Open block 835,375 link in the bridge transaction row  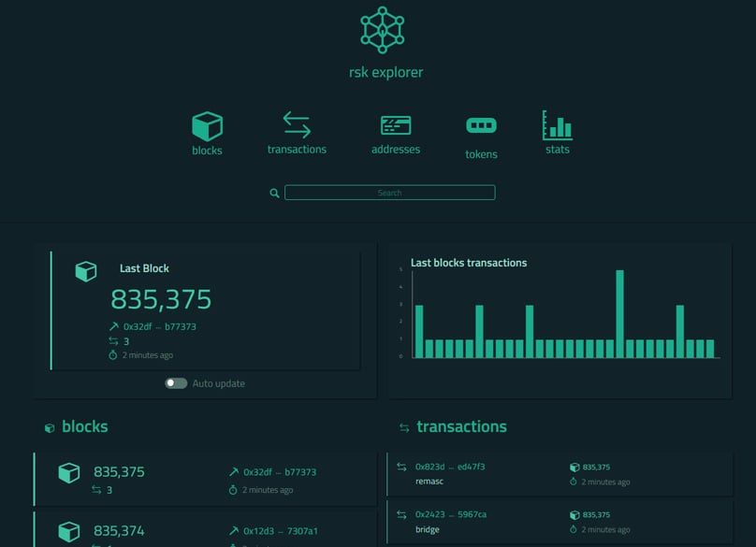(596, 514)
